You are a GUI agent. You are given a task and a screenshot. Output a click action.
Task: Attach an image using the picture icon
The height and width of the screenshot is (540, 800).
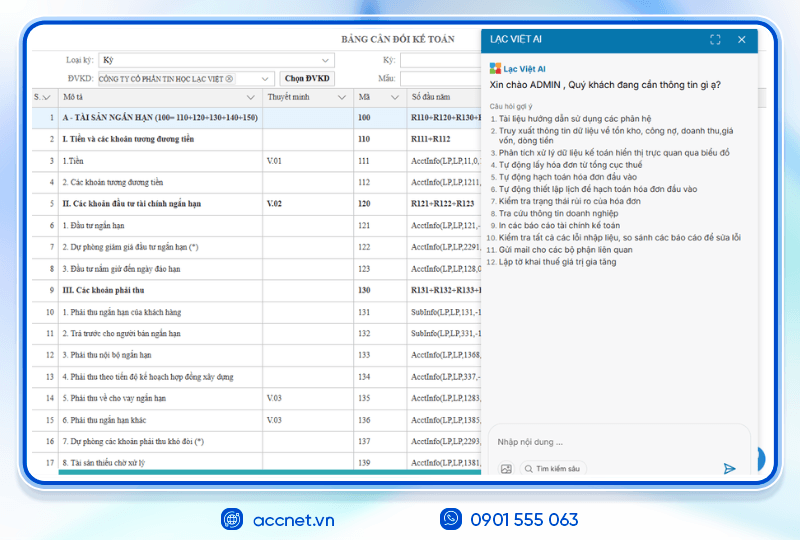[506, 469]
